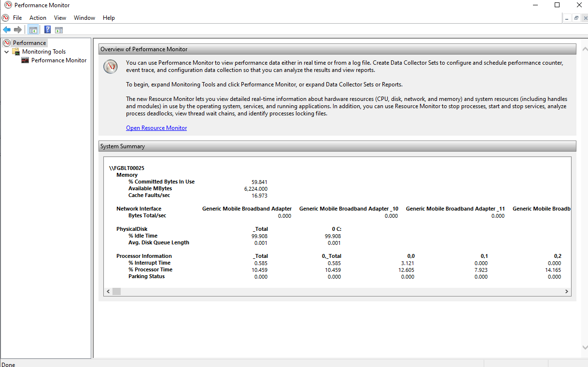The width and height of the screenshot is (588, 367).
Task: Toggle Show/Hide Action Pane toolbar icon
Action: coord(59,30)
